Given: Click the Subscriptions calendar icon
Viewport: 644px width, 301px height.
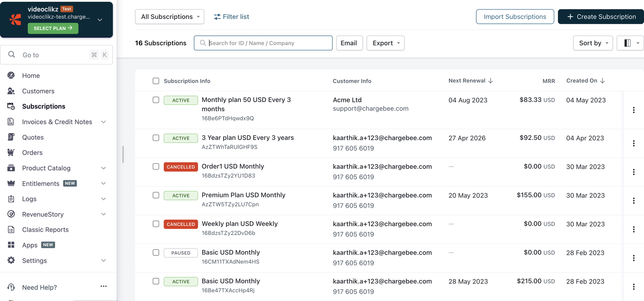Looking at the screenshot, I should tap(11, 106).
